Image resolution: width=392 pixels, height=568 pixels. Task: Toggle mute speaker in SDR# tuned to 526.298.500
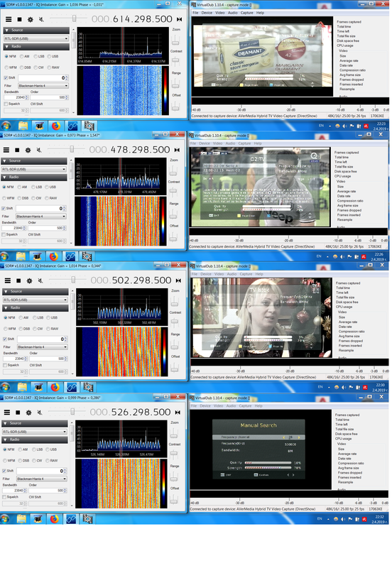tap(40, 413)
